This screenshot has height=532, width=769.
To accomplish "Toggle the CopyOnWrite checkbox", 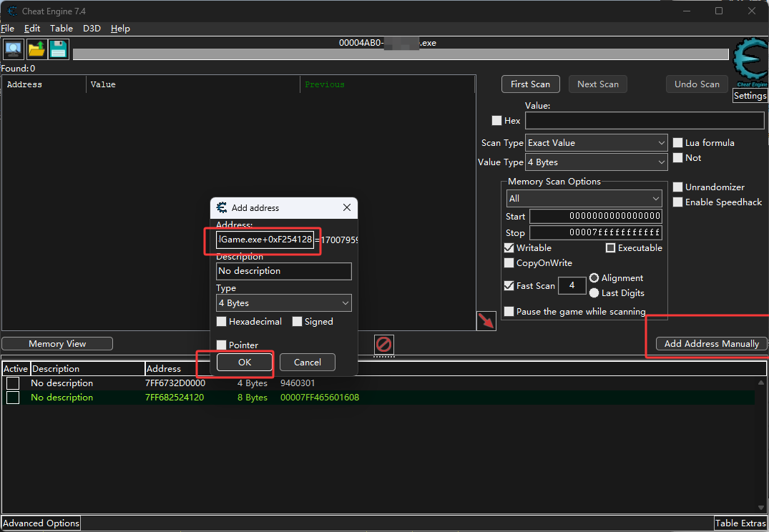I will (x=509, y=263).
